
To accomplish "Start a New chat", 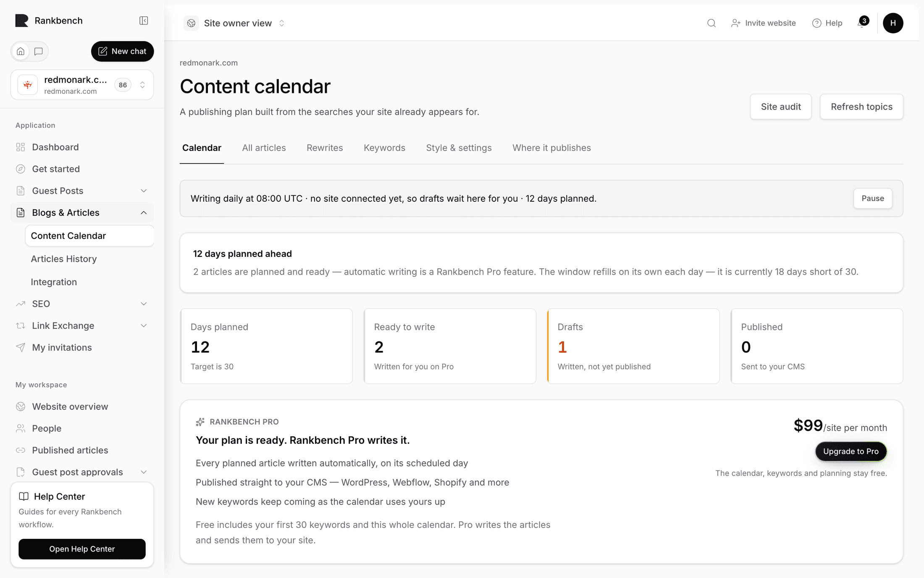I will 122,51.
